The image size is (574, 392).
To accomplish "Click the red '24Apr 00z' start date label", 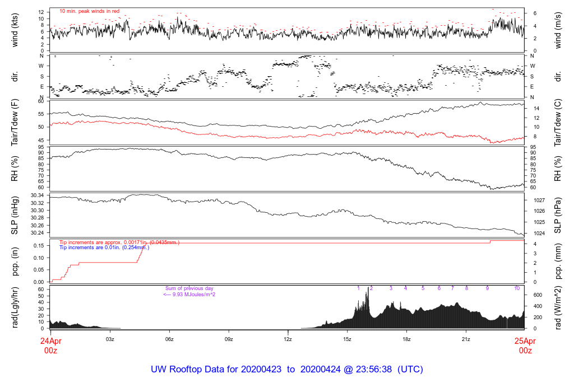I will (x=50, y=346).
